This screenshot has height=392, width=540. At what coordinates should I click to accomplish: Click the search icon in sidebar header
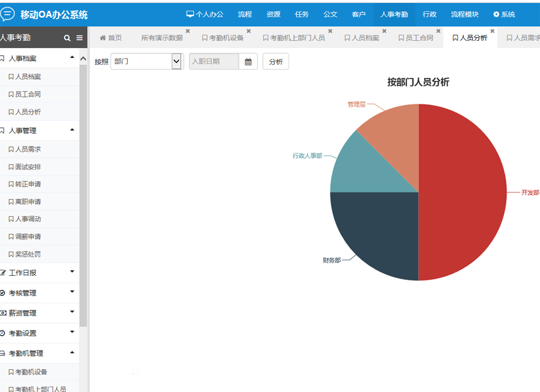click(x=67, y=38)
